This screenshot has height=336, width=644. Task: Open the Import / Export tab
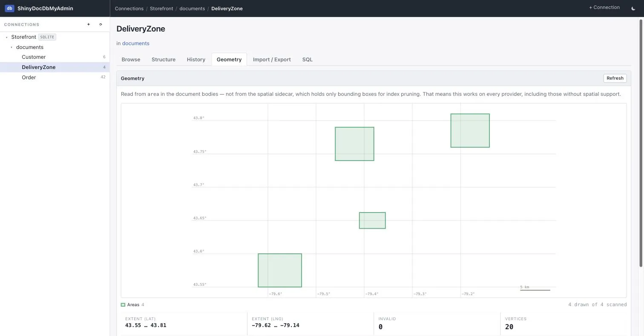coord(272,59)
